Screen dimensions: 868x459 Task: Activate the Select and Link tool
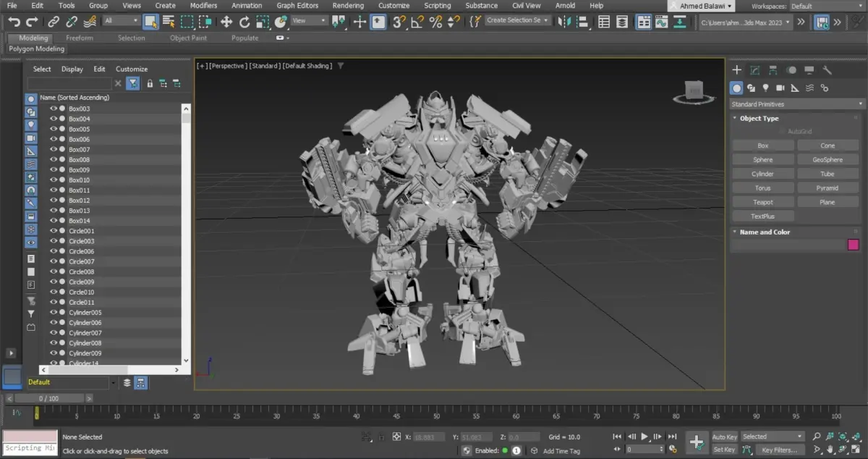[x=54, y=22]
